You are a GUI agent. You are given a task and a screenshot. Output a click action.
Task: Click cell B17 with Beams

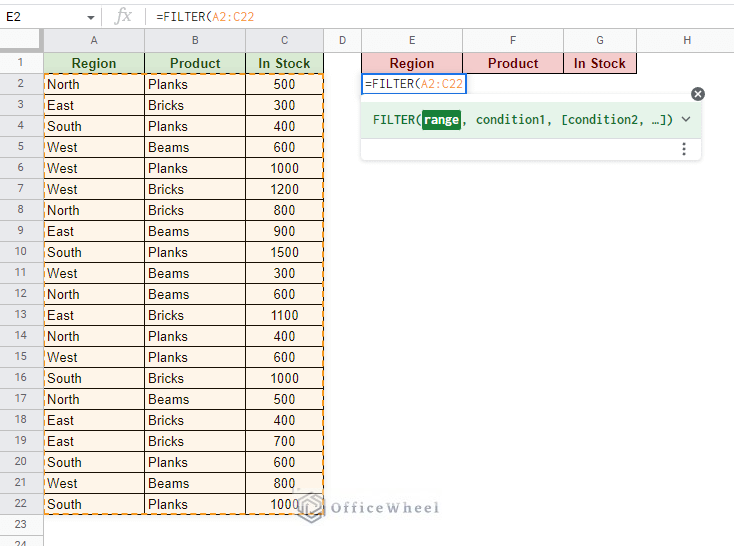click(195, 399)
